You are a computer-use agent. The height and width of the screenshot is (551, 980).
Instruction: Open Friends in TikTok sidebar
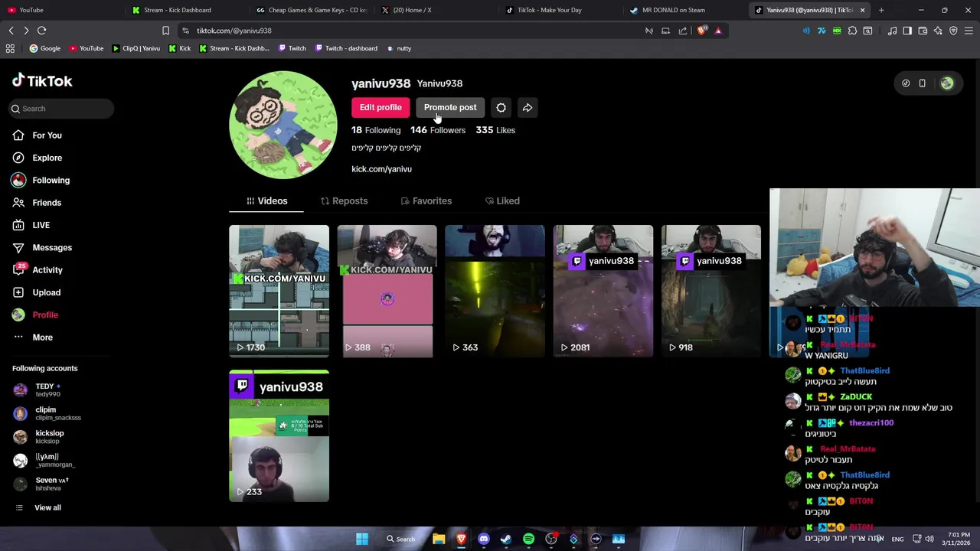coord(37,203)
